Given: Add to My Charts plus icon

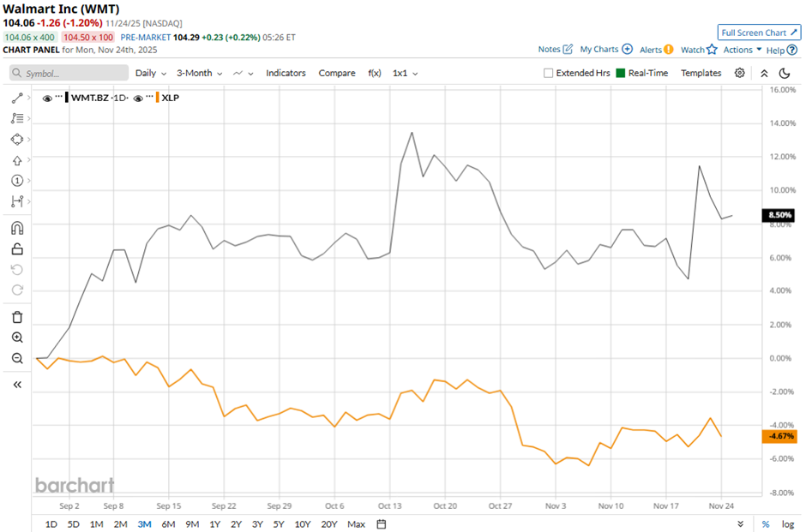Looking at the screenshot, I should [x=627, y=50].
